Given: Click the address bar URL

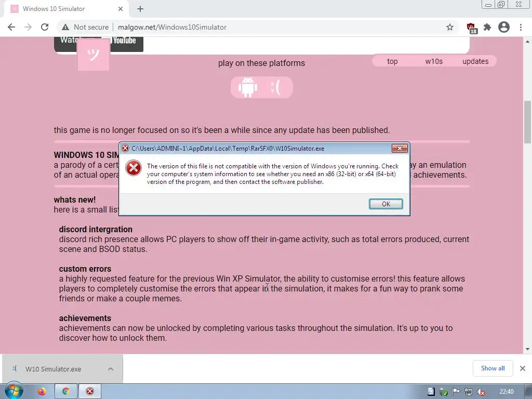Looking at the screenshot, I should [172, 27].
